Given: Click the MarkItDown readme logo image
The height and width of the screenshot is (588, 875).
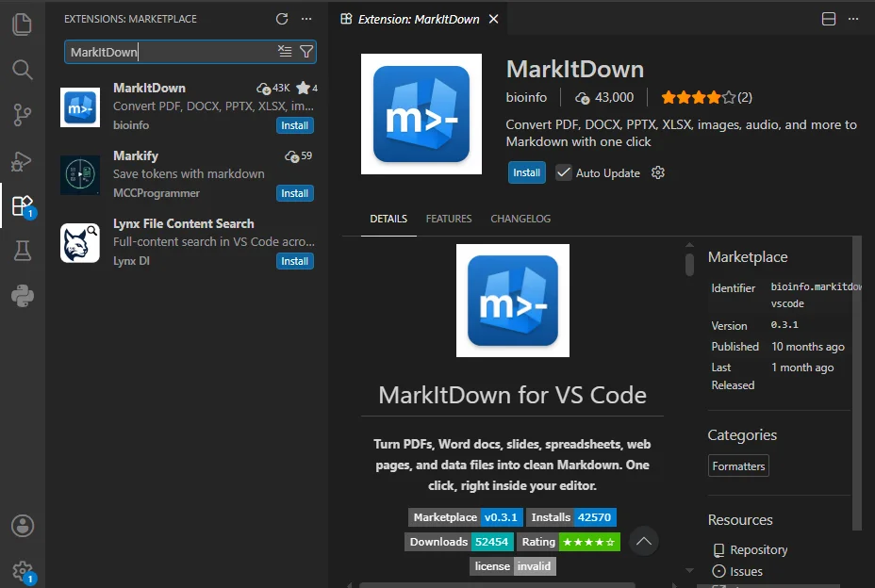Looking at the screenshot, I should [x=513, y=301].
